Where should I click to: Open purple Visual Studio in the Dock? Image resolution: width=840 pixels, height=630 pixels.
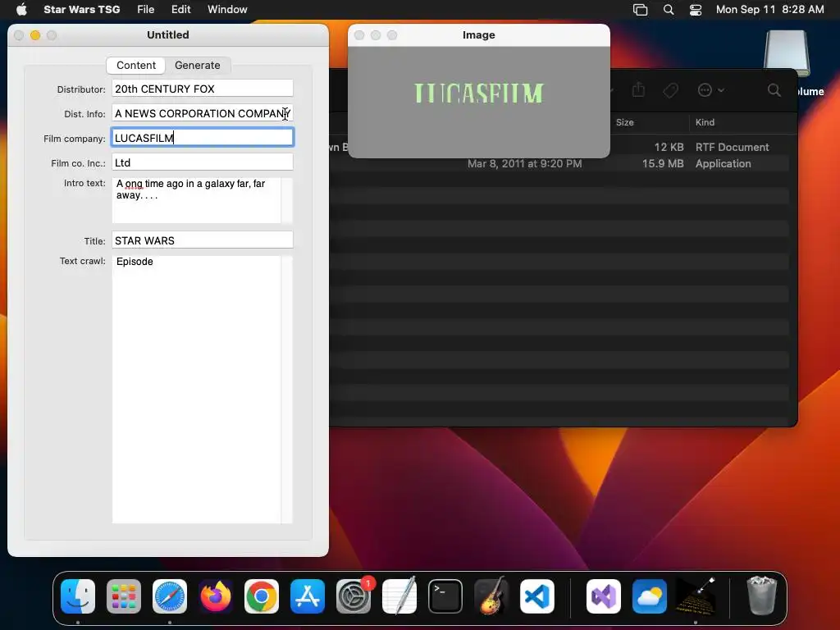(604, 596)
